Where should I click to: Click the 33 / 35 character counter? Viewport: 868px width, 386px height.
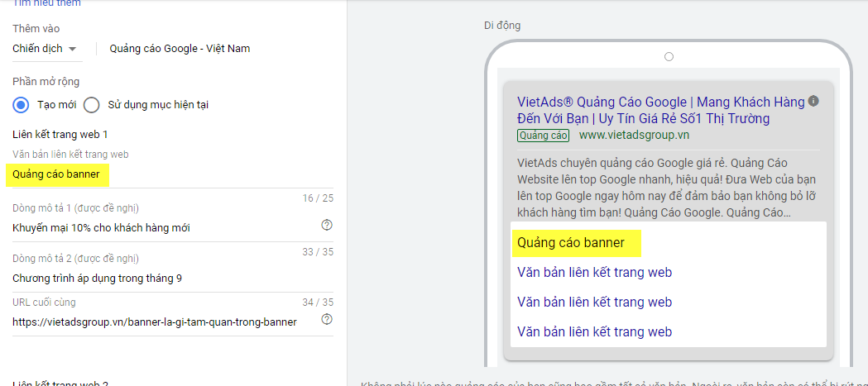318,252
